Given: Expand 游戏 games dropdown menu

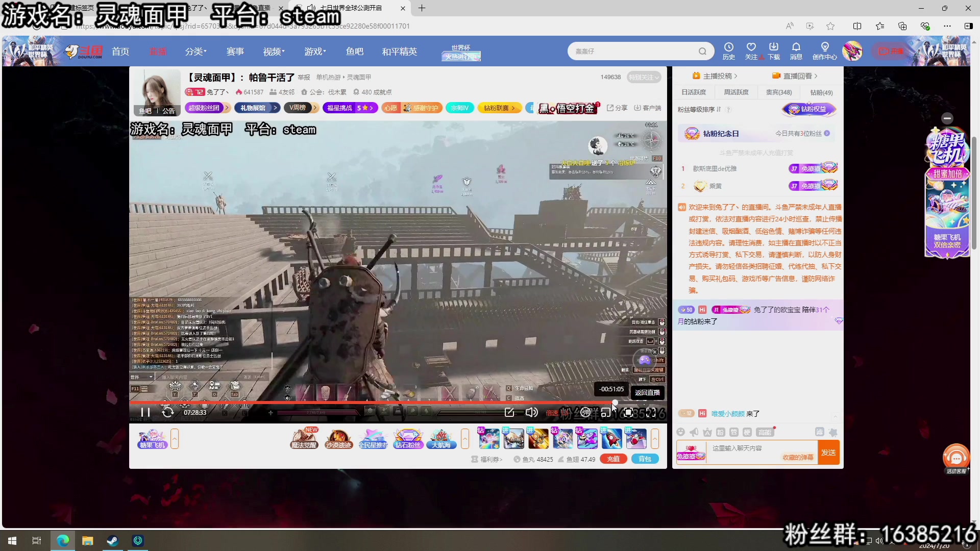Looking at the screenshot, I should [x=315, y=51].
